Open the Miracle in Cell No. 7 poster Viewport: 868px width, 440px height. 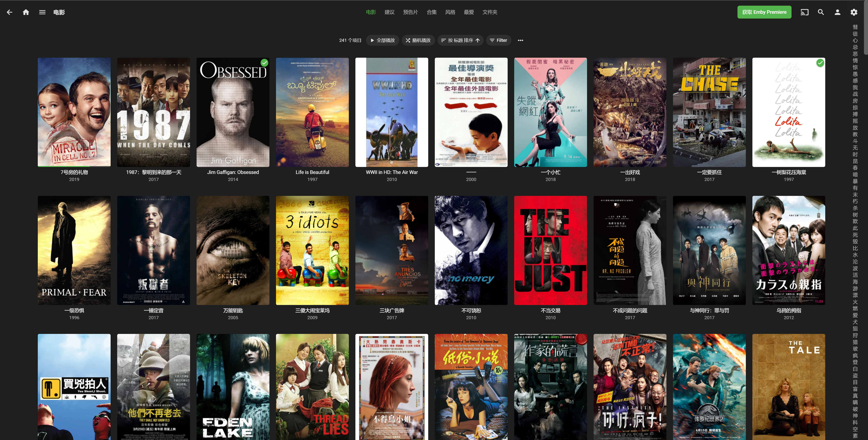click(74, 112)
